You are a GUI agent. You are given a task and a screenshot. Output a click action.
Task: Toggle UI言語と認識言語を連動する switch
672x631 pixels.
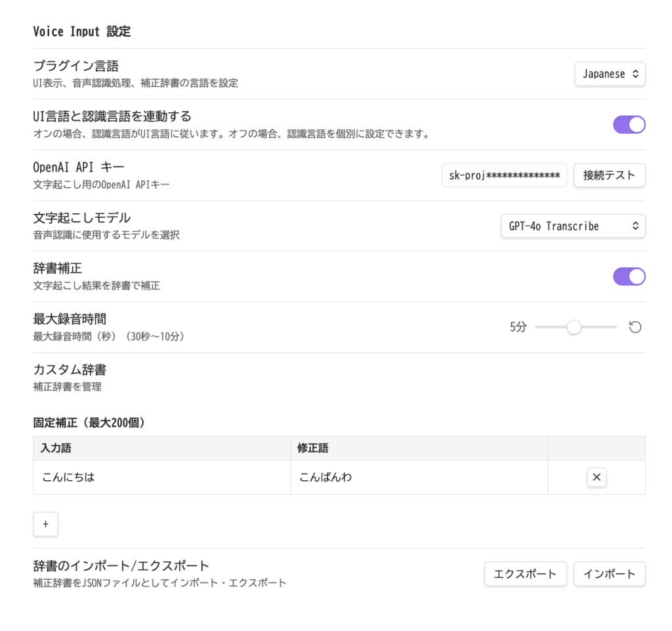tap(629, 125)
